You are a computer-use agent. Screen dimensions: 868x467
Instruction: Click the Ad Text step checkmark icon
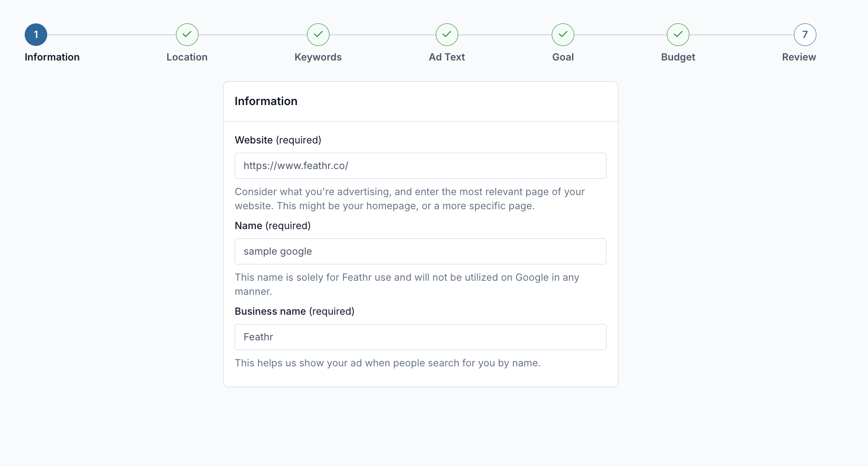447,34
